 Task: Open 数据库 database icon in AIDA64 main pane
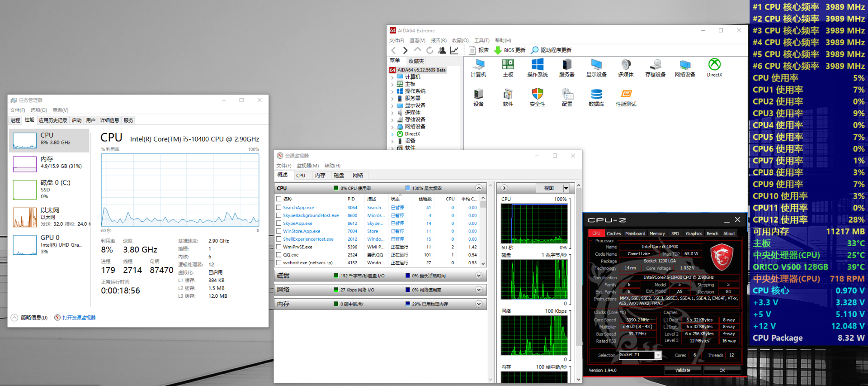(x=596, y=97)
